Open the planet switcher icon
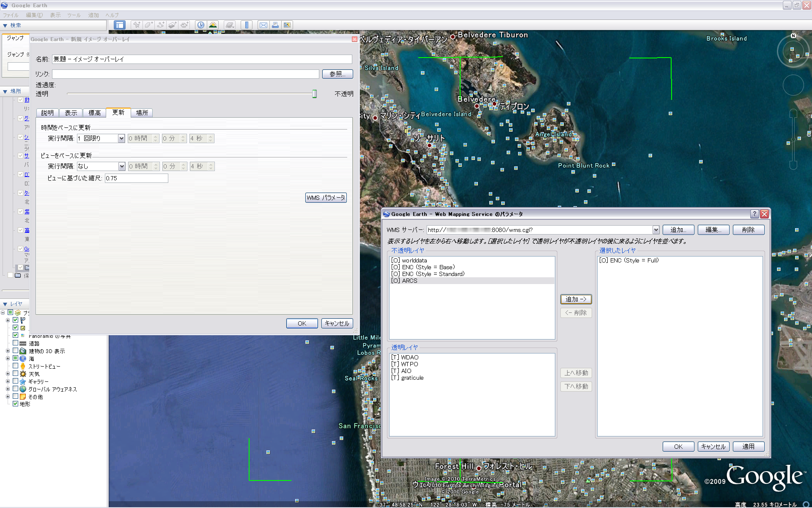 (230, 25)
